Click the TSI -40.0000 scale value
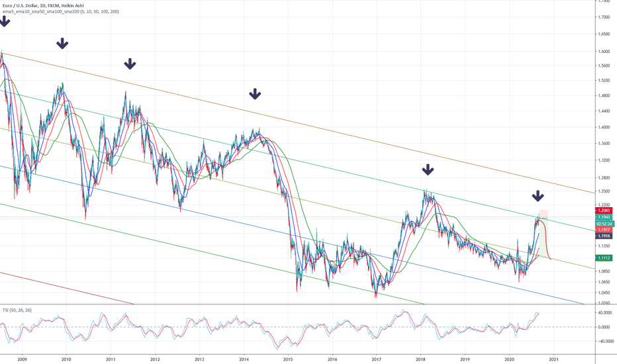Screen dimensions: 617x364 [605, 341]
